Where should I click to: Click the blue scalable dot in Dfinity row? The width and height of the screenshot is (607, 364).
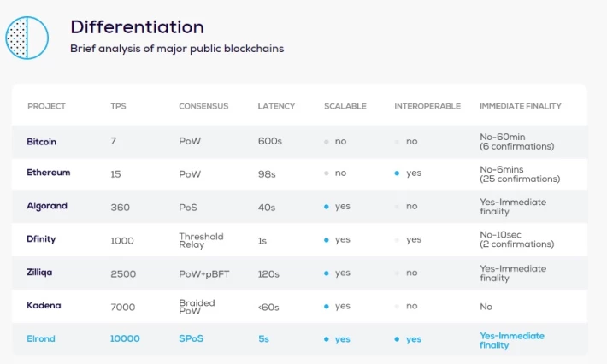327,240
